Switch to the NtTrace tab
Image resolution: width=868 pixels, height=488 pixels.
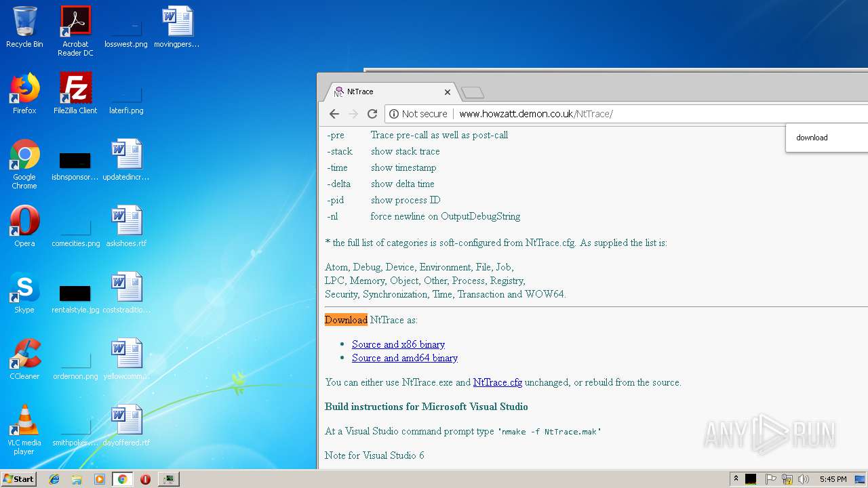click(x=390, y=91)
